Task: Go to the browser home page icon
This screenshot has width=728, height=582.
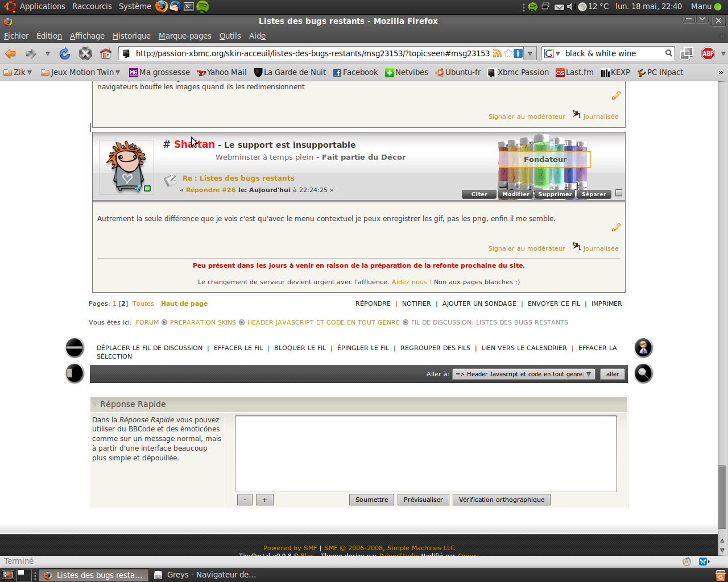Action: [x=105, y=53]
